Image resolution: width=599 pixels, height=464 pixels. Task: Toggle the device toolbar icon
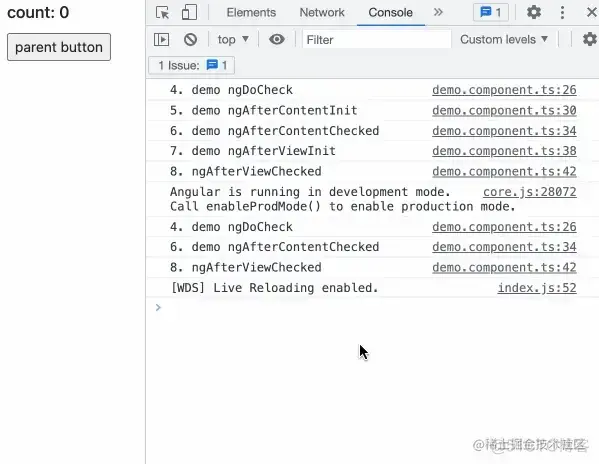pos(189,13)
